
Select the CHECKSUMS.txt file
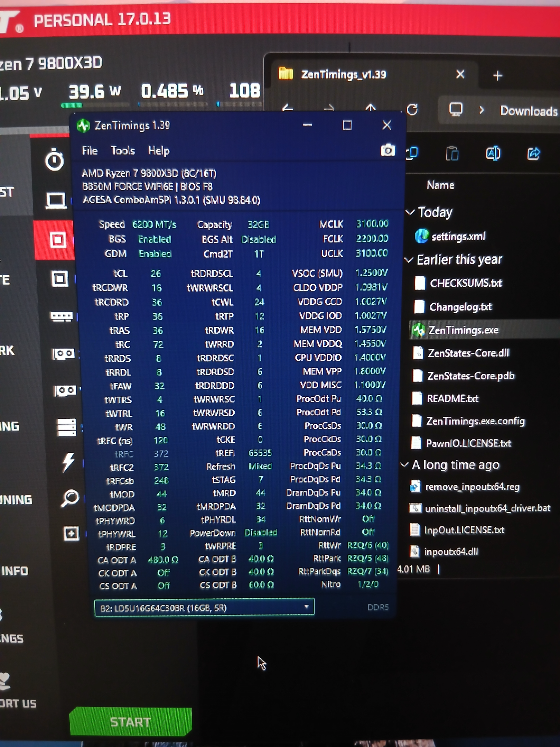click(466, 283)
